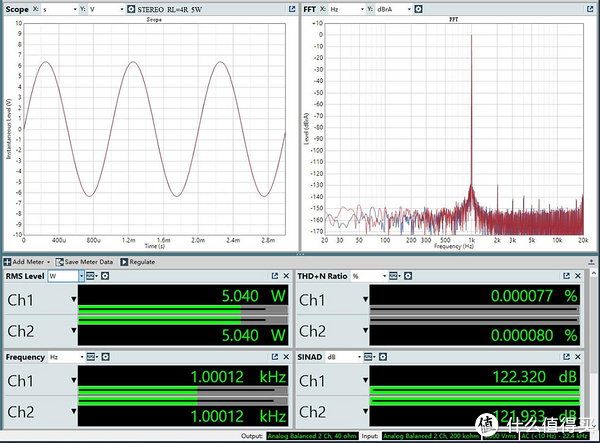The height and width of the screenshot is (443, 600).
Task: Click Save Meter Data button
Action: click(x=85, y=262)
